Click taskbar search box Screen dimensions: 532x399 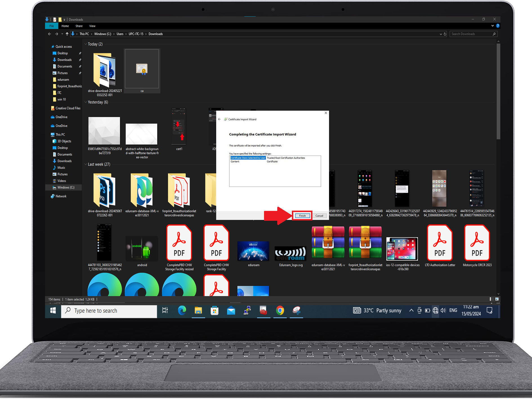pyautogui.click(x=109, y=311)
